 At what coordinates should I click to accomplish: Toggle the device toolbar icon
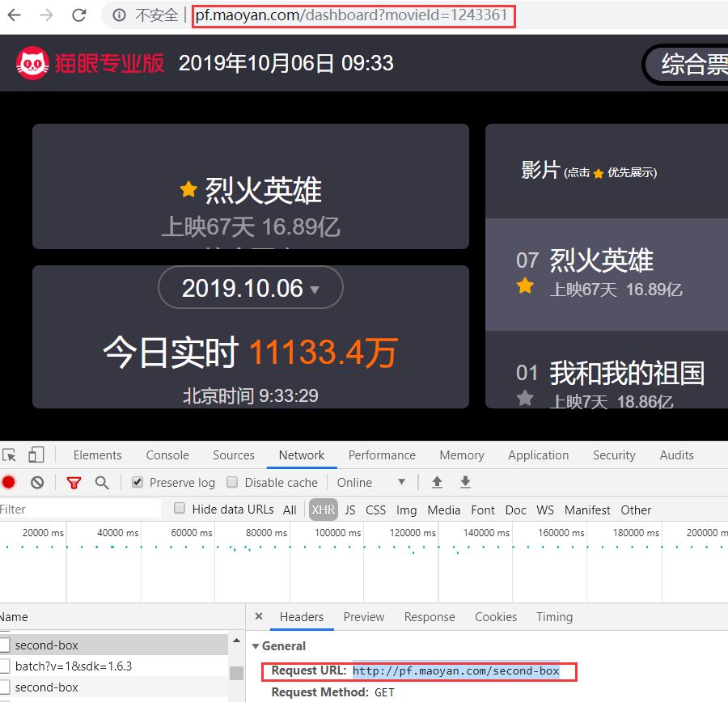pos(36,455)
